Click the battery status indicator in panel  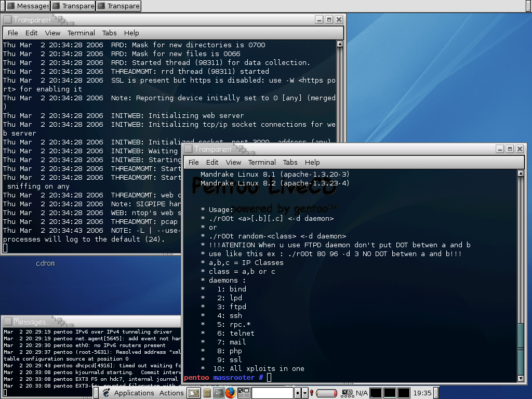point(326,393)
